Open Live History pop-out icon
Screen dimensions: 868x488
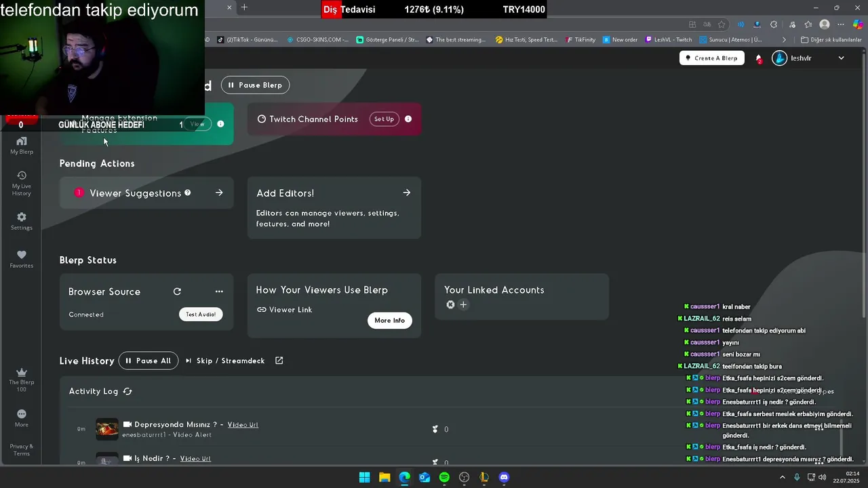tap(279, 361)
